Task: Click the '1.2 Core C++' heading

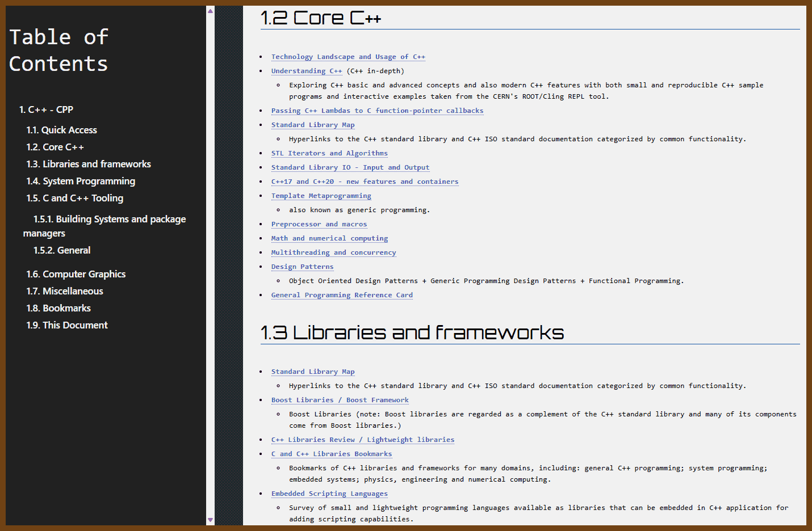Action: point(321,18)
